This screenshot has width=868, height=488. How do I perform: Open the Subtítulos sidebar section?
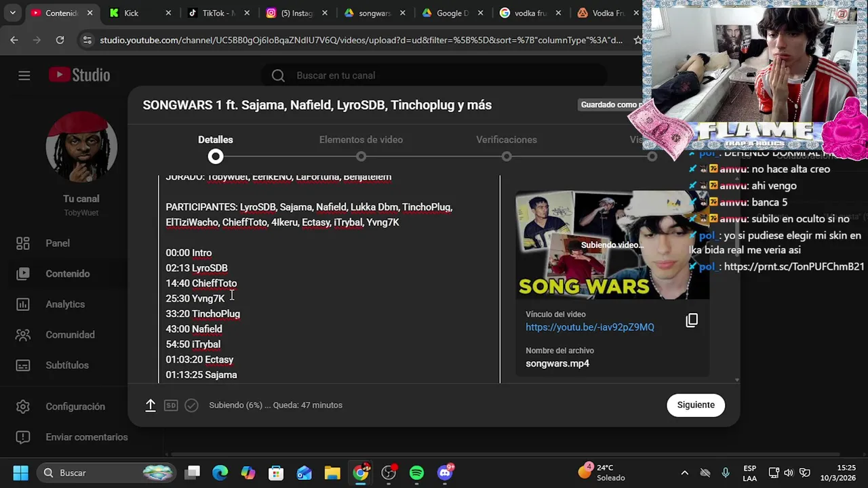point(67,365)
